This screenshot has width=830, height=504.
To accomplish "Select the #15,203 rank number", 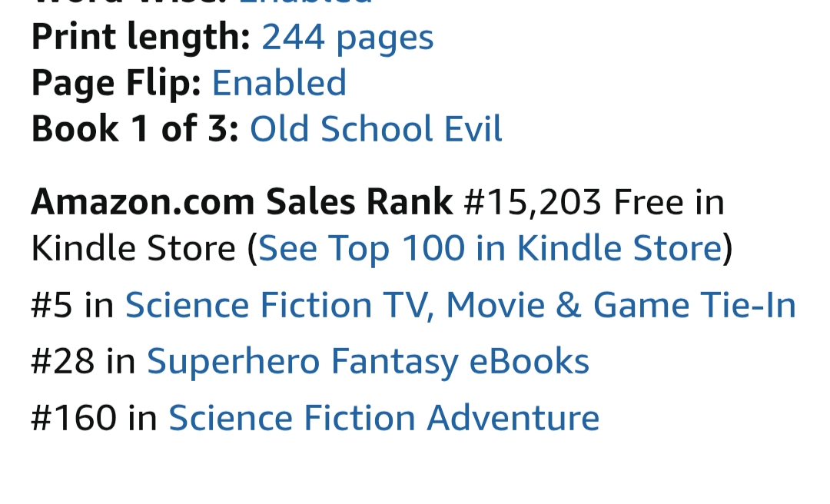I will coord(533,202).
